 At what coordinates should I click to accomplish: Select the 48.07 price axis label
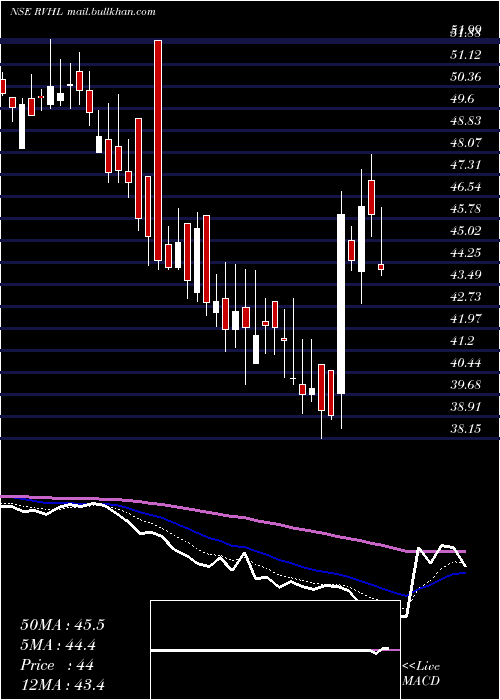tap(466, 143)
